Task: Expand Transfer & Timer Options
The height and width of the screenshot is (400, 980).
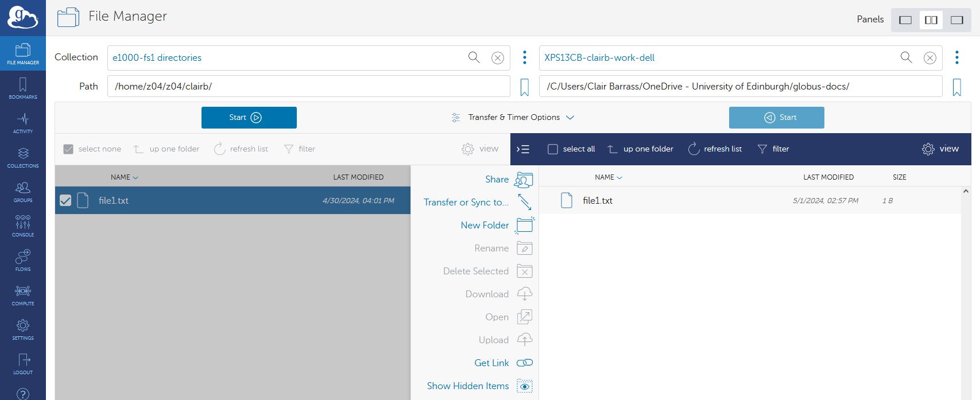Action: [x=513, y=118]
